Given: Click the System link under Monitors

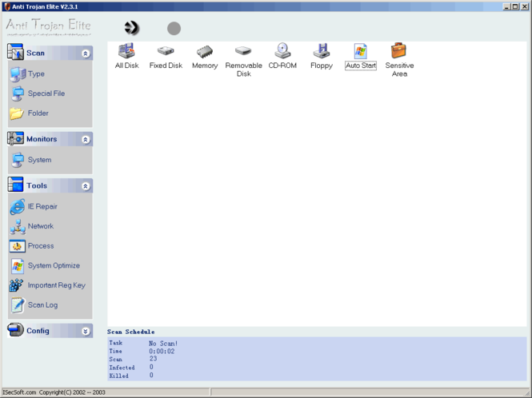Looking at the screenshot, I should click(39, 160).
